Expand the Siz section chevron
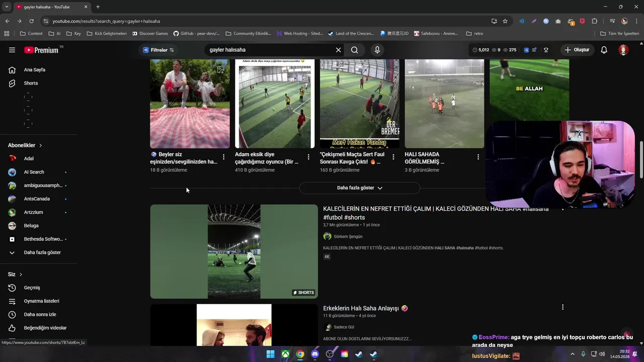The image size is (644, 362). tap(21, 275)
